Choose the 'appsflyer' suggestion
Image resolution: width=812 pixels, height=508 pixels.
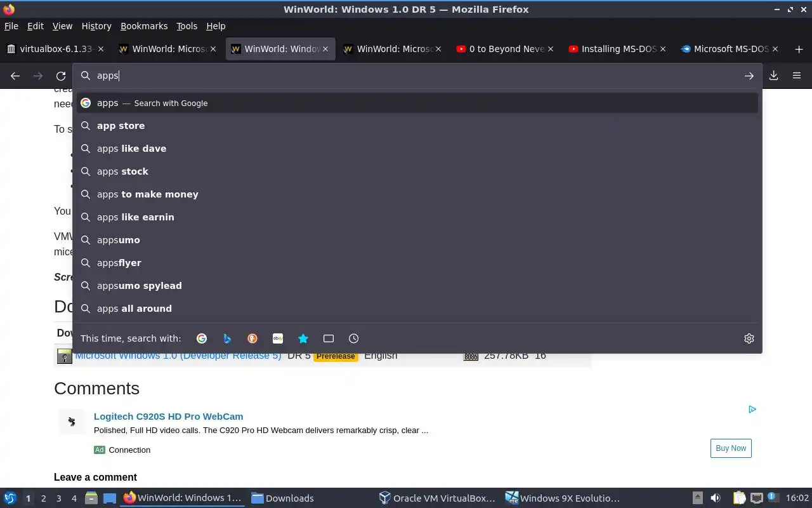pyautogui.click(x=417, y=263)
